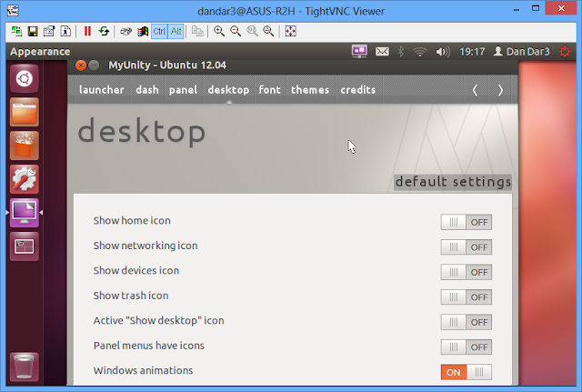Switch to the dash tab
Screen dimensions: 582x392
click(x=147, y=90)
